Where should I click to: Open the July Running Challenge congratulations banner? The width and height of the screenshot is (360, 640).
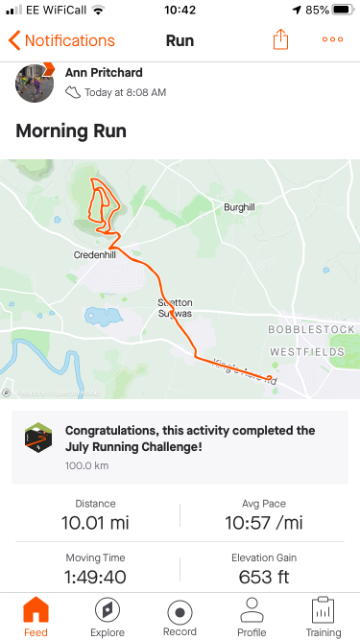point(180,447)
